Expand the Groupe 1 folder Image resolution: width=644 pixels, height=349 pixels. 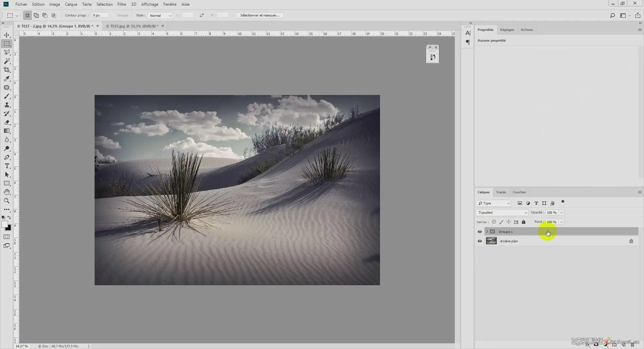(x=487, y=232)
